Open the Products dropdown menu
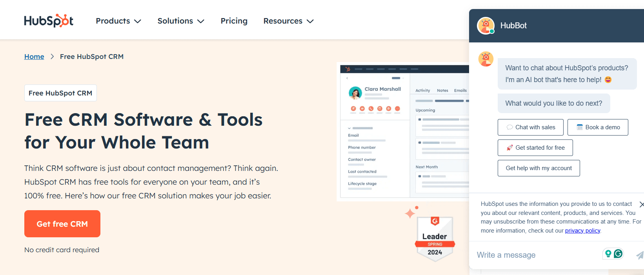The height and width of the screenshot is (275, 644). click(x=118, y=21)
